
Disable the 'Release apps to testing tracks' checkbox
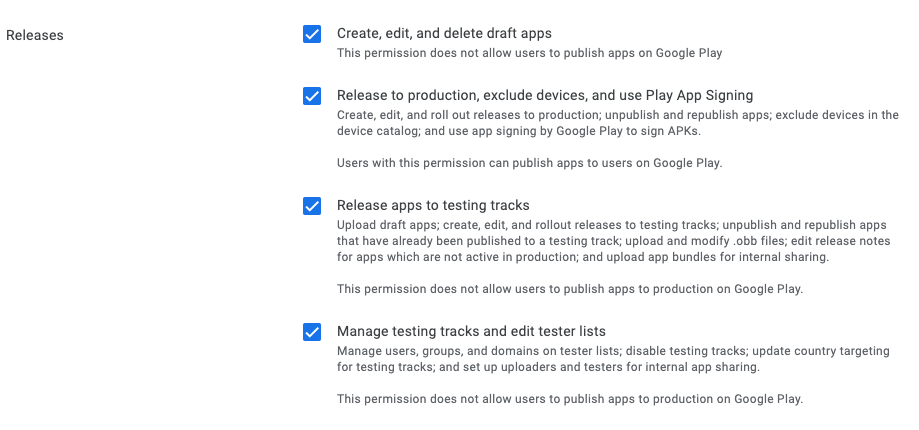point(312,206)
